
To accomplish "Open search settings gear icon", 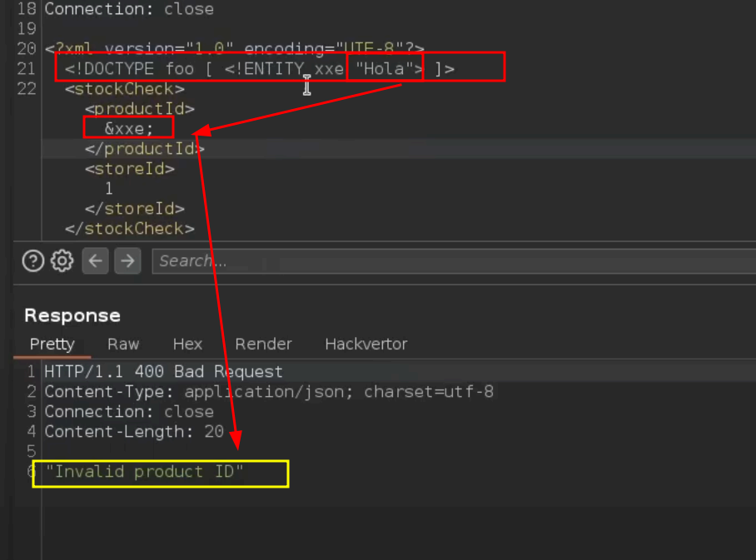I will tap(62, 261).
